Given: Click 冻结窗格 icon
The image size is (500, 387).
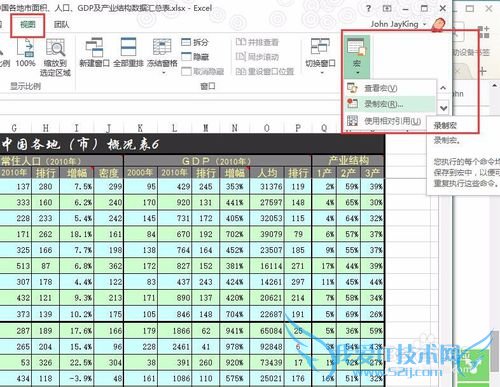Looking at the screenshot, I should pyautogui.click(x=162, y=47).
